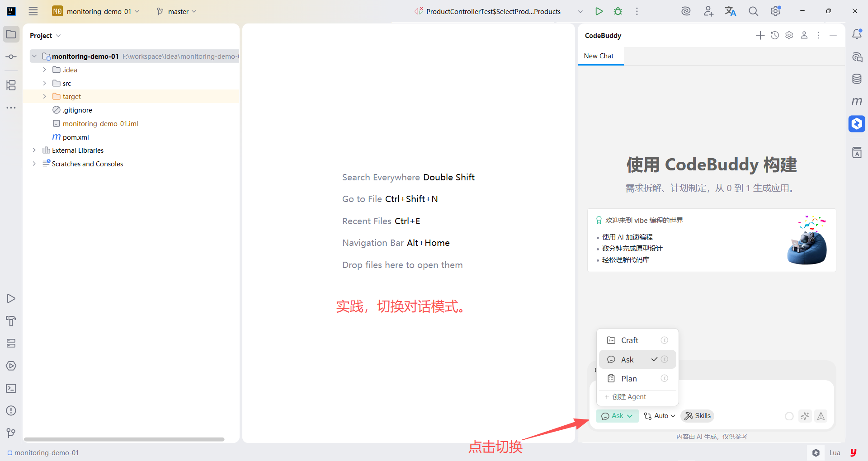Click the project tree horizontal scrollbar
This screenshot has width=868, height=461.
tap(124, 439)
